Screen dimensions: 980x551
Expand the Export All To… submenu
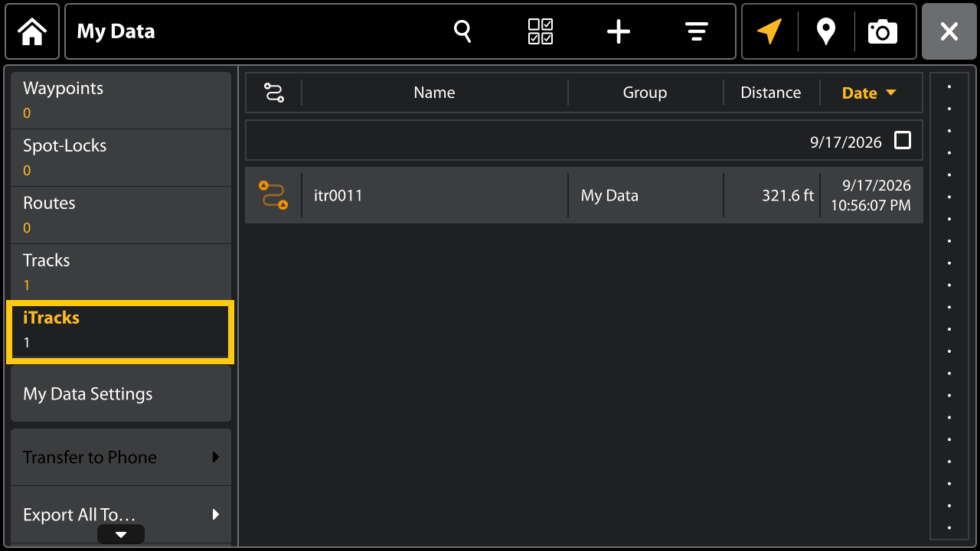pos(121,514)
